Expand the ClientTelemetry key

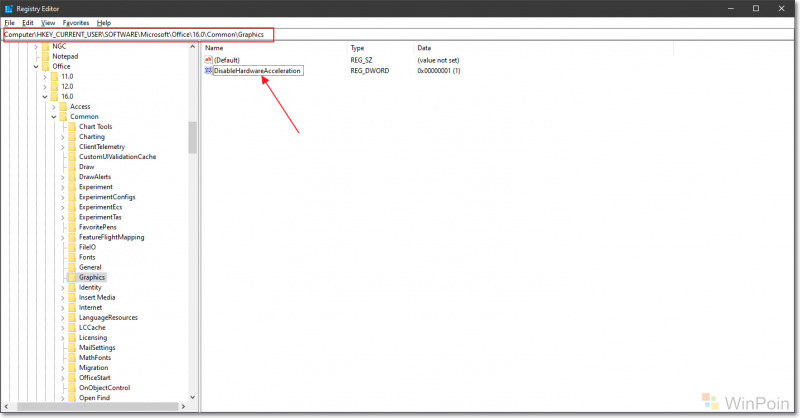point(63,147)
